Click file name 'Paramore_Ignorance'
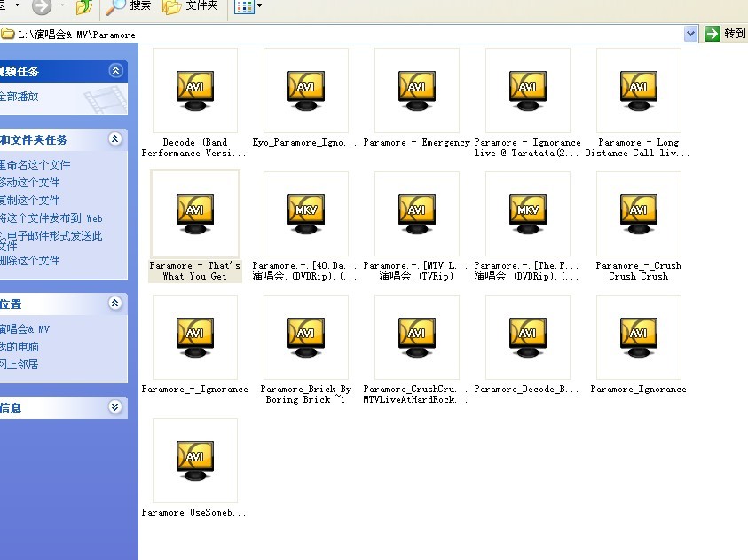This screenshot has width=748, height=560. [638, 390]
